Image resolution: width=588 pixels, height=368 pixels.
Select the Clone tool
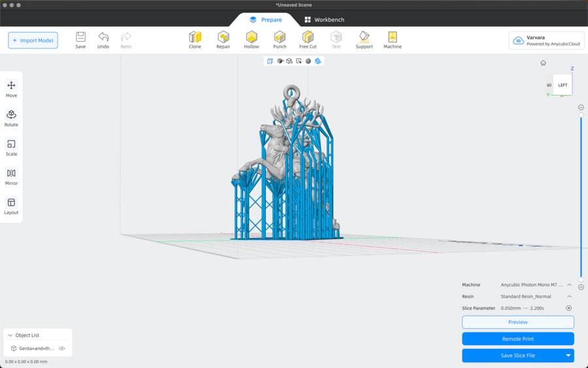click(195, 40)
